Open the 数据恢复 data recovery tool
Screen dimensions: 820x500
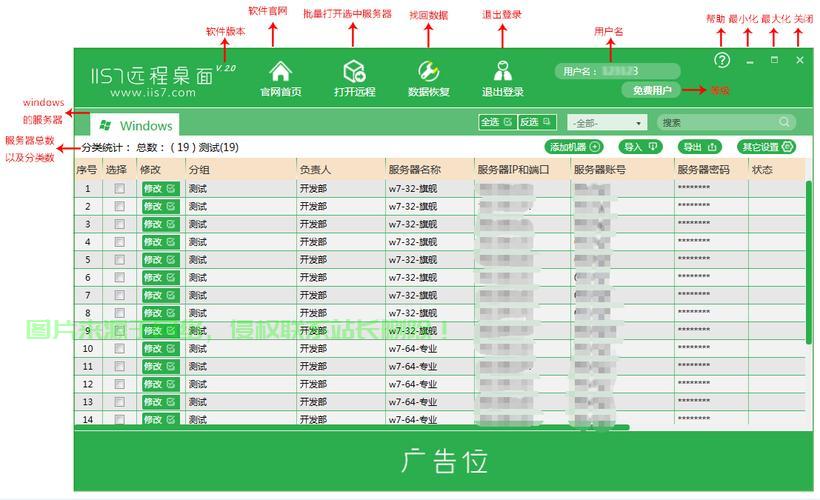[x=428, y=72]
